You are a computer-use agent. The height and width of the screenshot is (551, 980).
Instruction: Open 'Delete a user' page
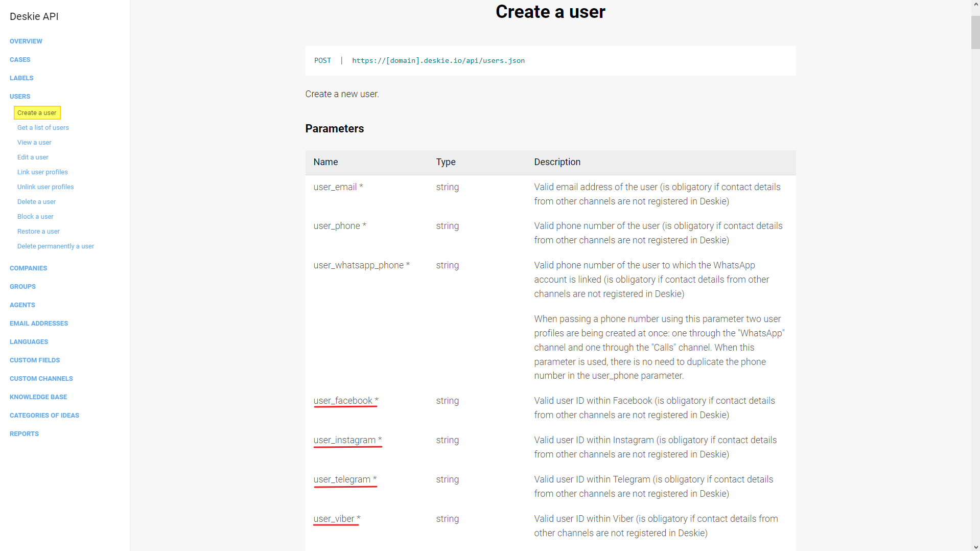click(x=36, y=202)
